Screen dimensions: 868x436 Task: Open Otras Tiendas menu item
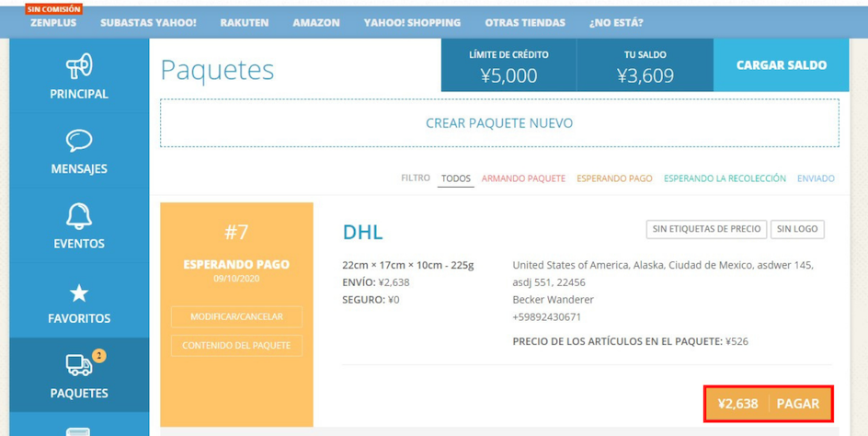[525, 23]
